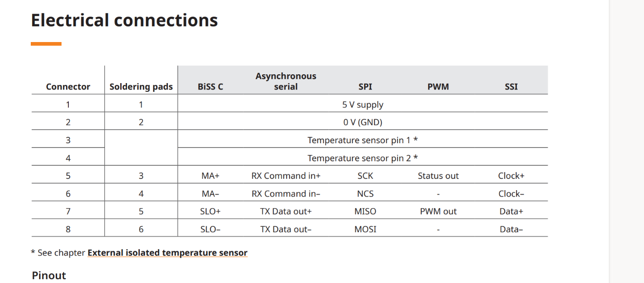Open the External isolated temperature sensor link

[167, 253]
